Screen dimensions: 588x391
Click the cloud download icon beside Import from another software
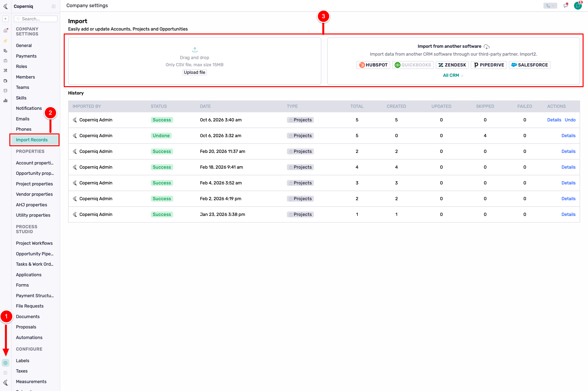[486, 47]
